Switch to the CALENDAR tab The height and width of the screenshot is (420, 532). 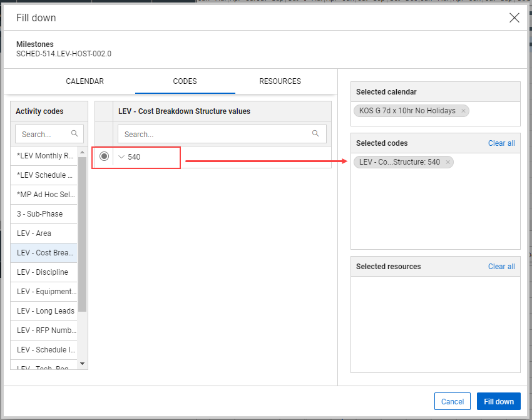tap(84, 81)
